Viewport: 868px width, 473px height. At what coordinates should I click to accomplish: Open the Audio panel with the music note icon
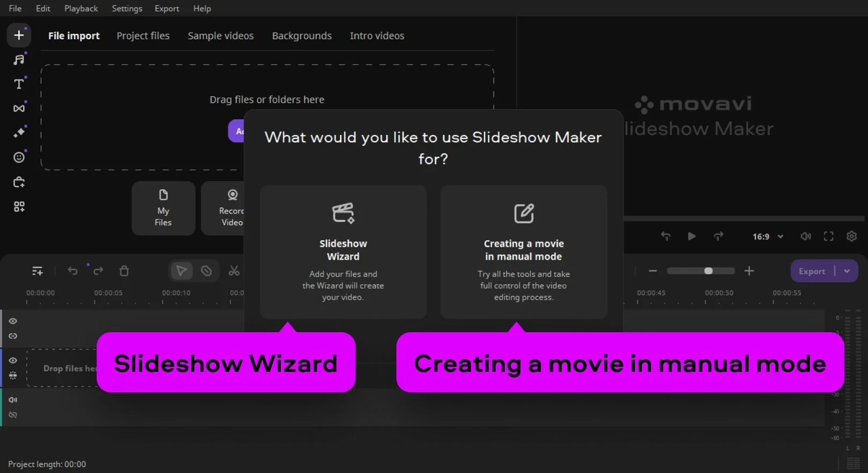19,60
